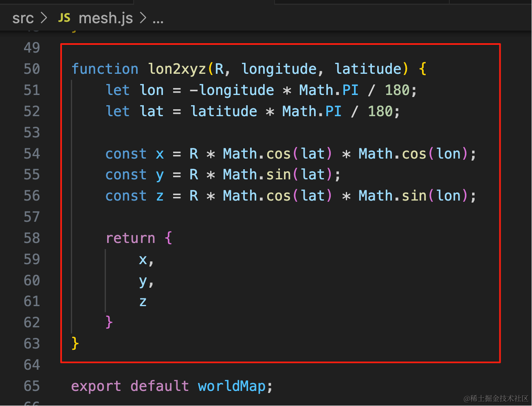The height and width of the screenshot is (406, 532).
Task: Click yellow opening brace on line 50
Action: (x=423, y=69)
